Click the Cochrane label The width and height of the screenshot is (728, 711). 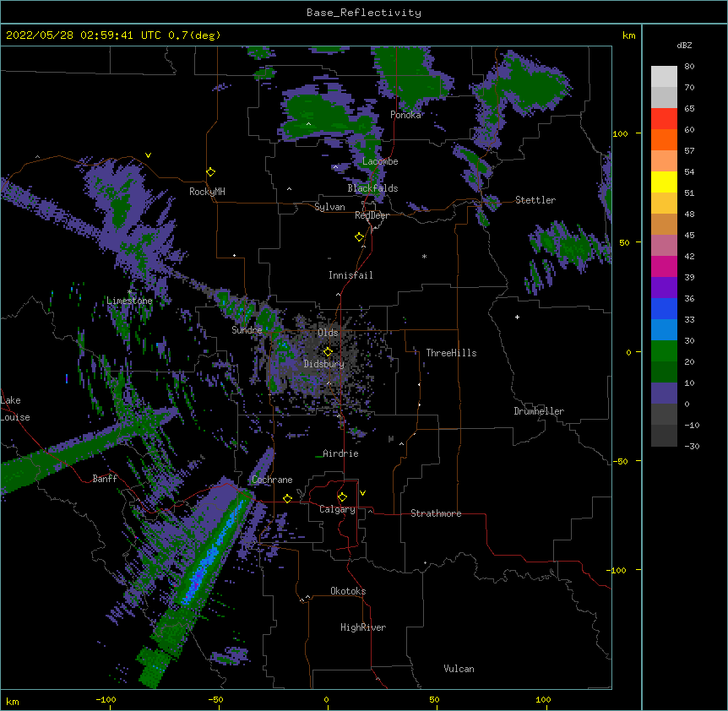[x=272, y=480]
